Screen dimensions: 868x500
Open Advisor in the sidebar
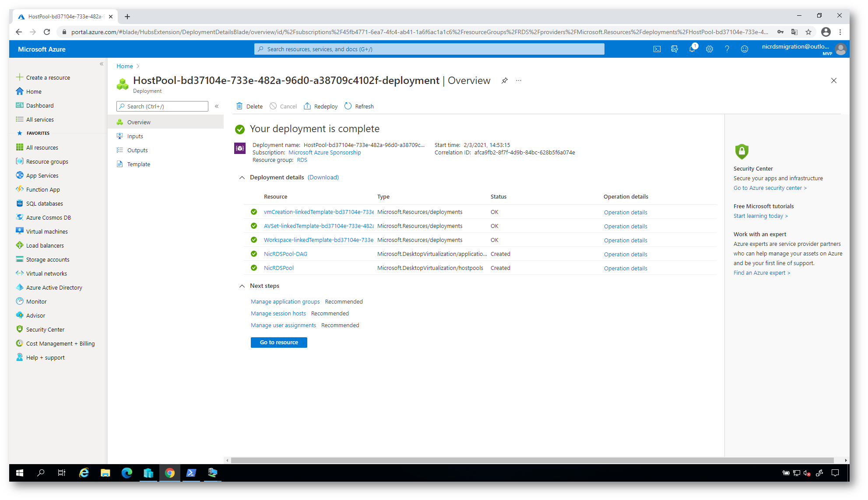tap(31, 316)
